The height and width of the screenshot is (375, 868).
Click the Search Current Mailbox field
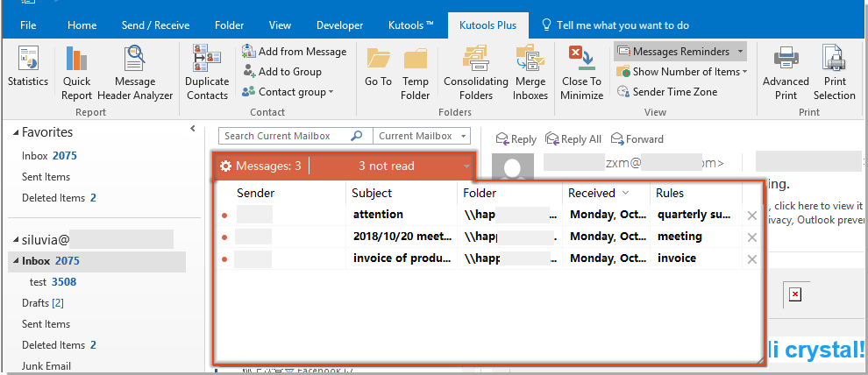[x=285, y=136]
